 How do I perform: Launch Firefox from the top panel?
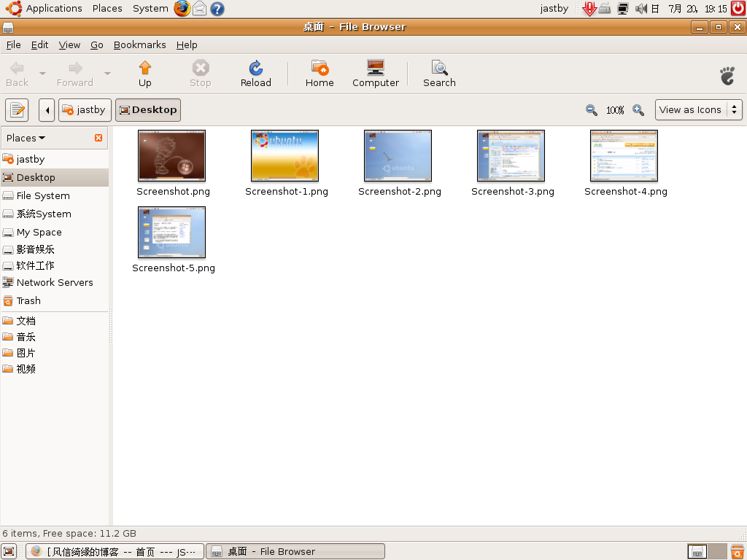coord(182,9)
